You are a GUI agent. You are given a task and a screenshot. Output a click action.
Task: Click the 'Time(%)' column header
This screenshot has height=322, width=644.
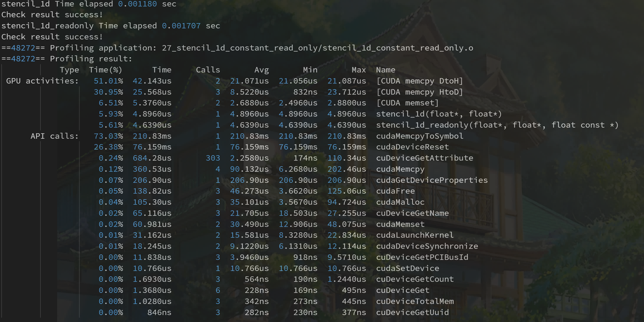point(105,70)
